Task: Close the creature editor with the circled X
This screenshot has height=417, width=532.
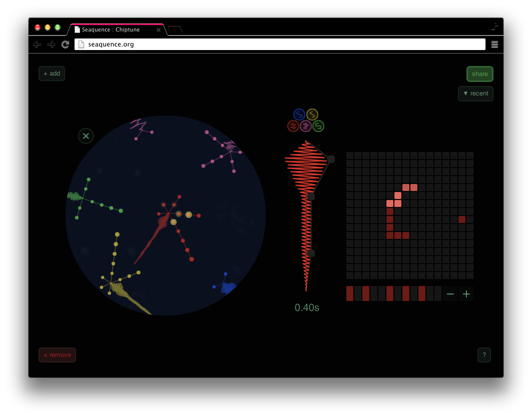Action: (86, 136)
